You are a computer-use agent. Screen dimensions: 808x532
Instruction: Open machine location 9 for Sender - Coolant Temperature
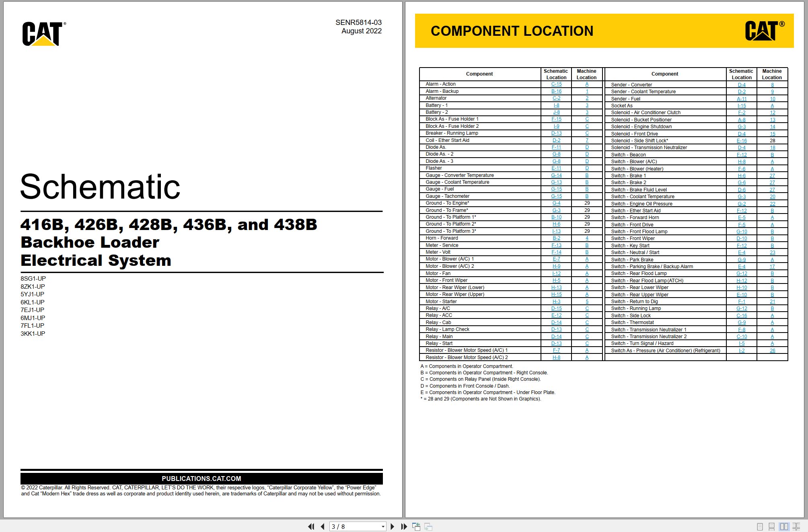(x=772, y=92)
